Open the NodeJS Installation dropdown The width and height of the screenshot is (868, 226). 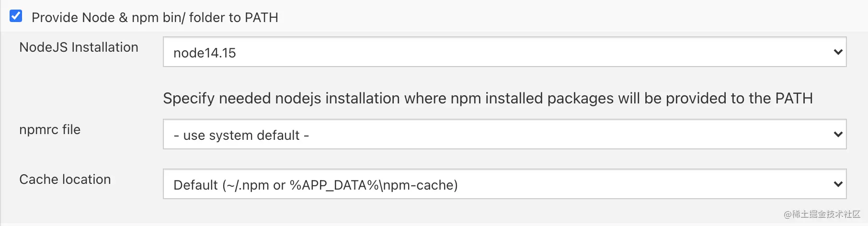[504, 52]
